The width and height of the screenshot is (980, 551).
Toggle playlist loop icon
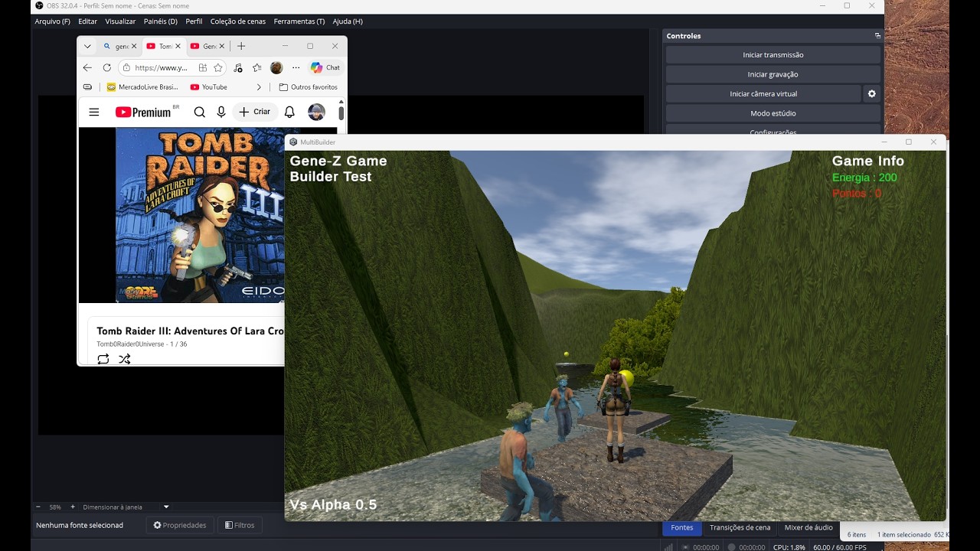click(103, 358)
